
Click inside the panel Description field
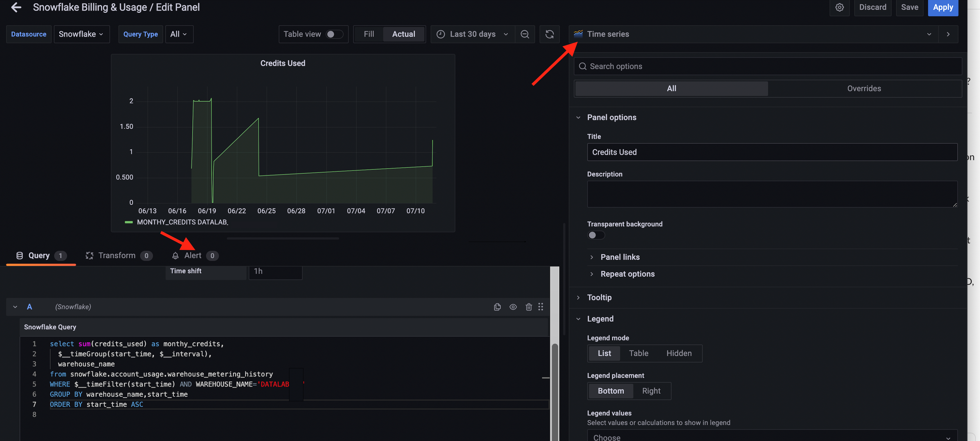coord(772,194)
